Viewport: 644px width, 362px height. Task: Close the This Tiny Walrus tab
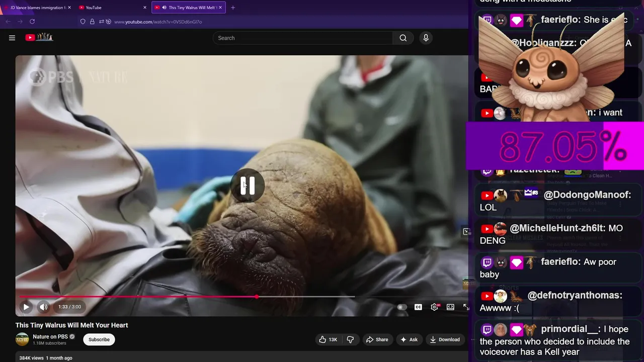click(x=220, y=8)
